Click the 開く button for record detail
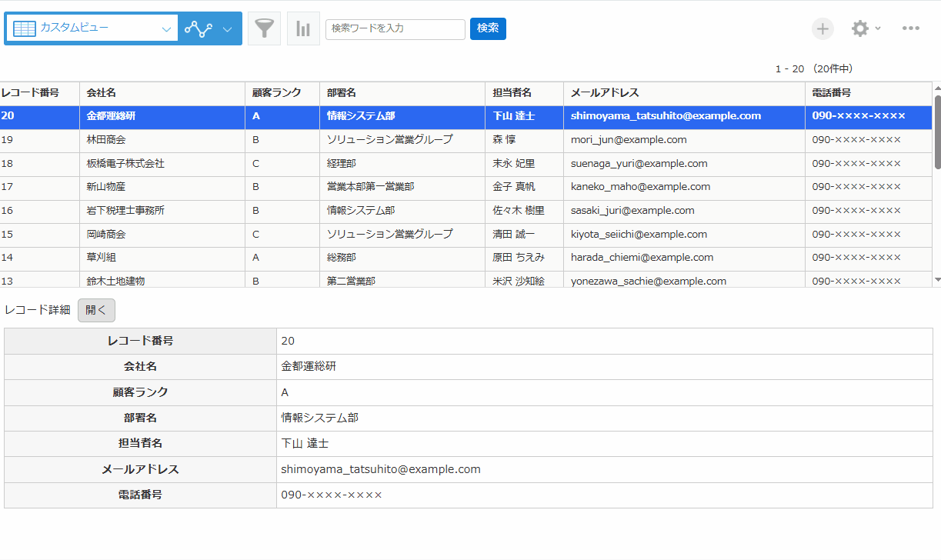 point(96,310)
